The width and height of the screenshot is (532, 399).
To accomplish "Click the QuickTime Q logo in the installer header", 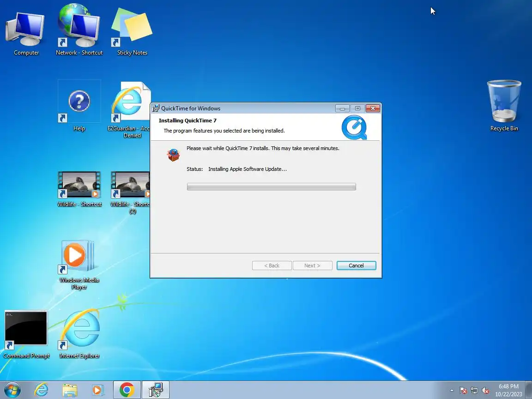I will (354, 127).
